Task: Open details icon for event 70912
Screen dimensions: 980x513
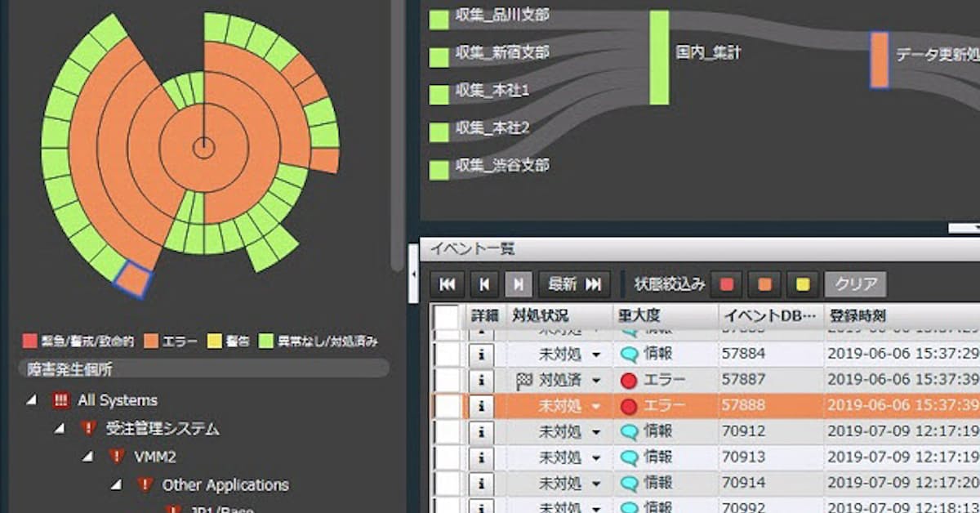Action: [482, 431]
